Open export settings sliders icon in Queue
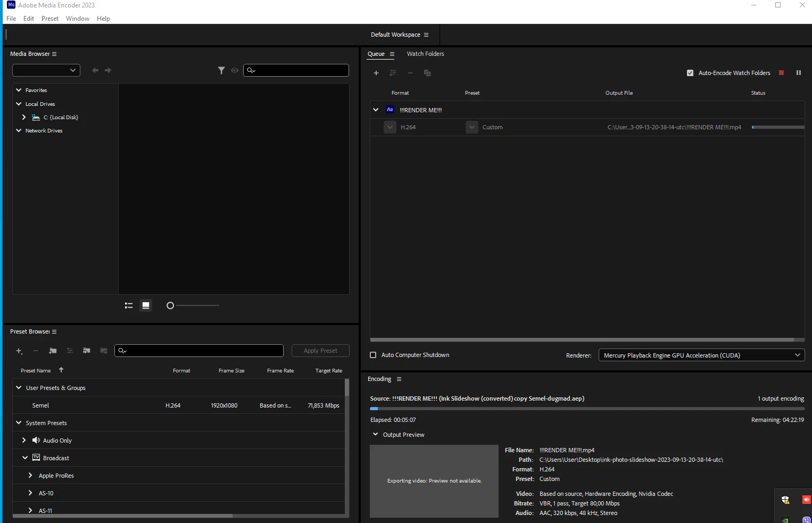This screenshot has height=523, width=812. (393, 73)
